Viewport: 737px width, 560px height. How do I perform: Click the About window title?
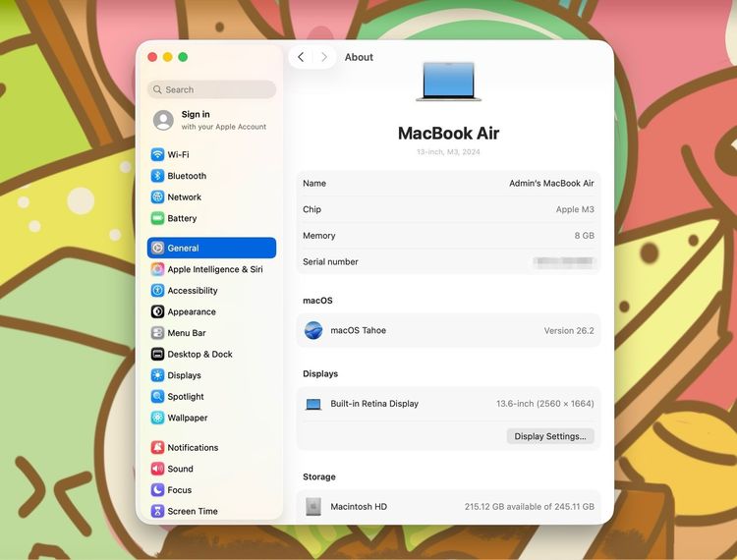[x=359, y=57]
